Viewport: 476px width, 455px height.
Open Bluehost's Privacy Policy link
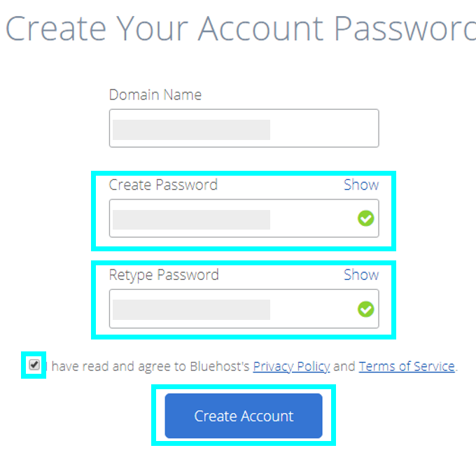(x=291, y=366)
